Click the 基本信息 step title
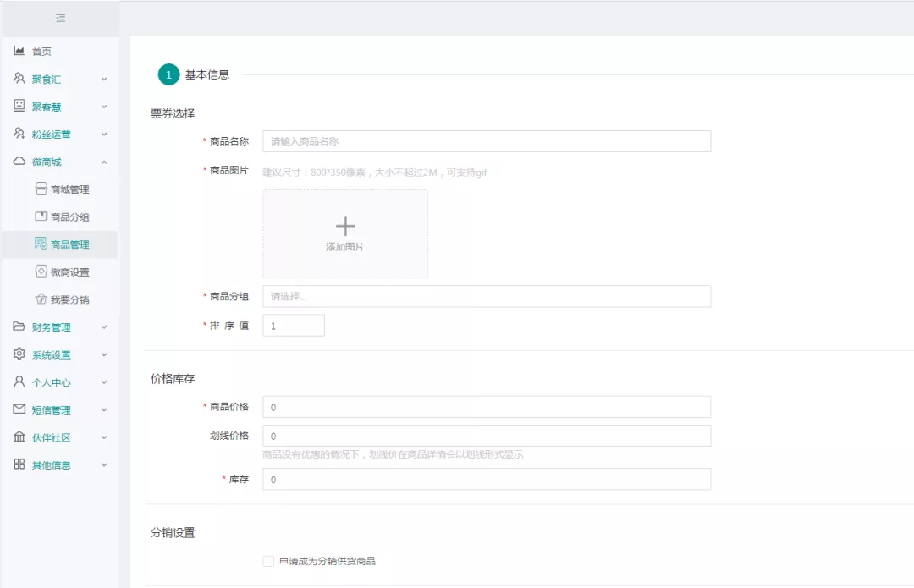 point(207,74)
